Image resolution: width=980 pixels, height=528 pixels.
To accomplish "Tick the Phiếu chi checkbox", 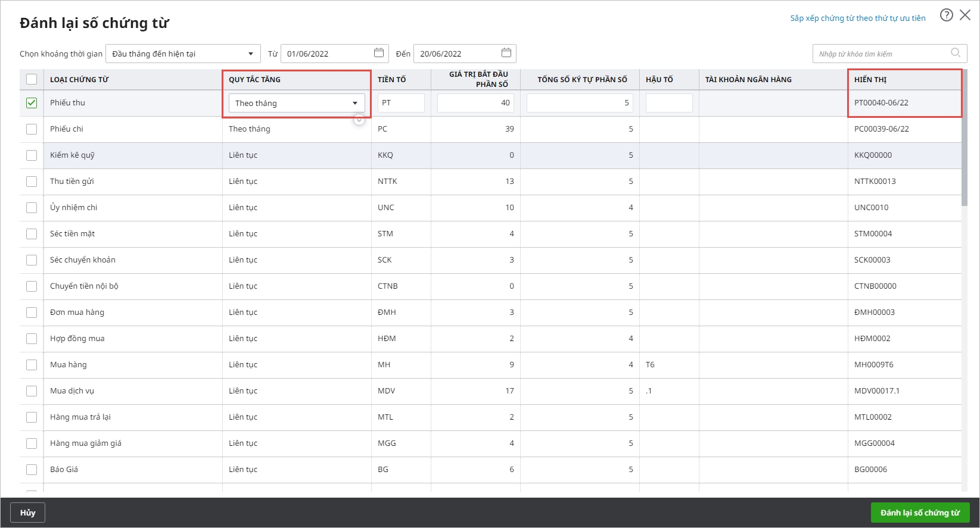I will pos(32,129).
